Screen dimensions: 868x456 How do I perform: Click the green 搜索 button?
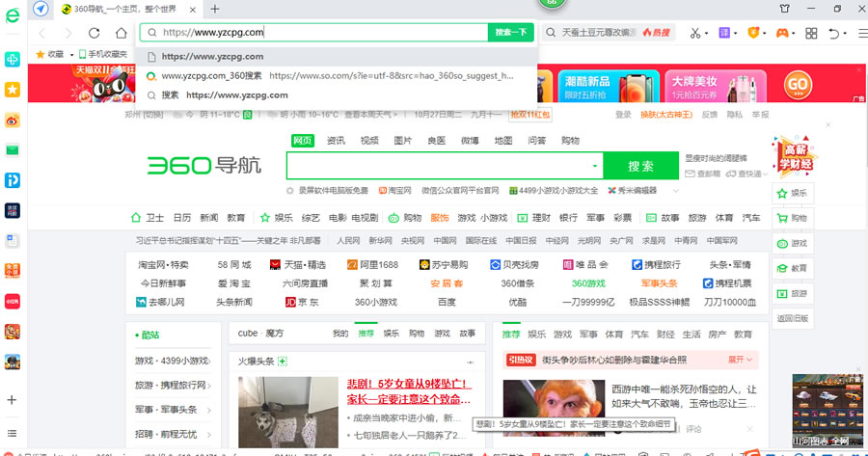coord(640,166)
